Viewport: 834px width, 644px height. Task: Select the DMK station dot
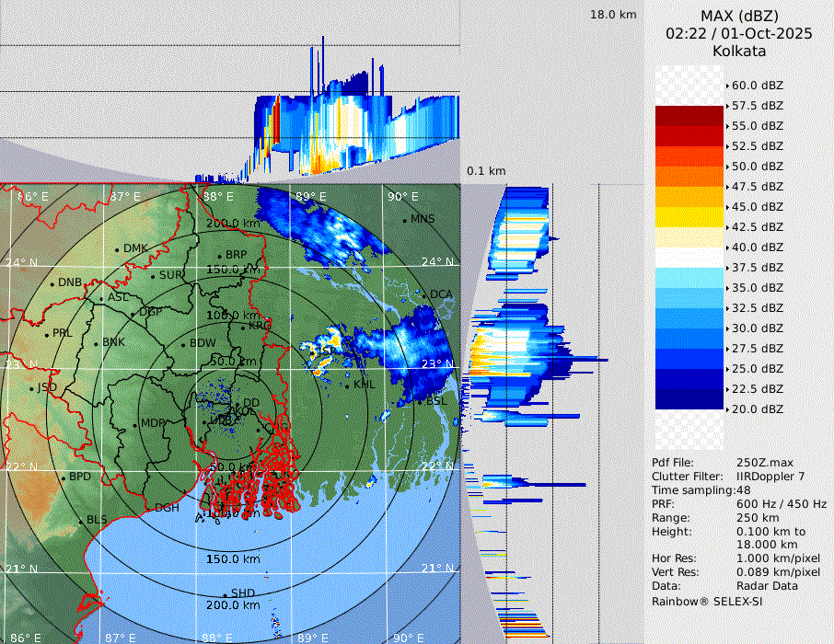[x=117, y=248]
